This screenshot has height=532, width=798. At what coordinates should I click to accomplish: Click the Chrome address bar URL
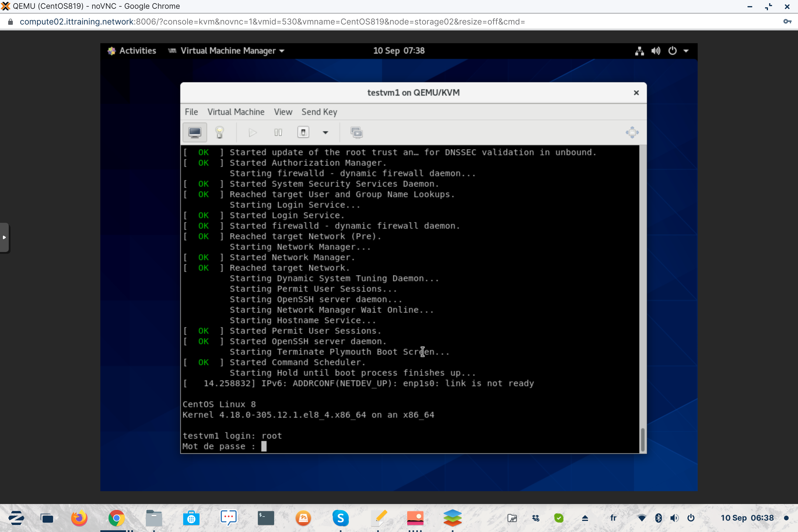[x=272, y=22]
